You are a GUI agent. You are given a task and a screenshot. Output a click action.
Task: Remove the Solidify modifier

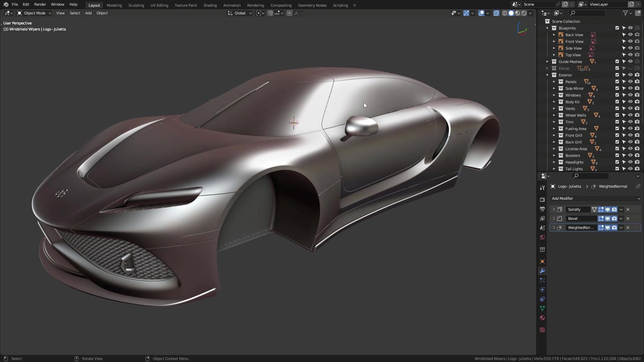tap(628, 209)
